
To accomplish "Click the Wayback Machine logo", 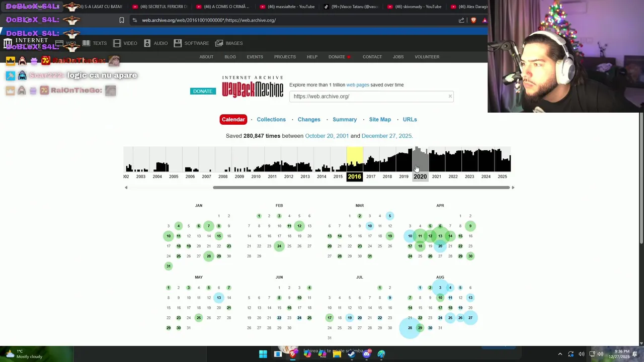I will click(253, 87).
